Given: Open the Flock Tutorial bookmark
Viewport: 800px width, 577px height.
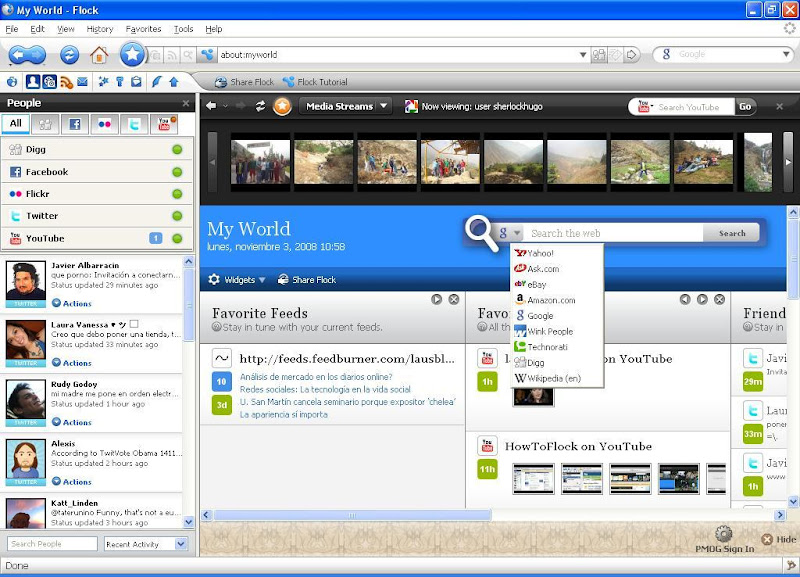Looking at the screenshot, I should pyautogui.click(x=315, y=82).
